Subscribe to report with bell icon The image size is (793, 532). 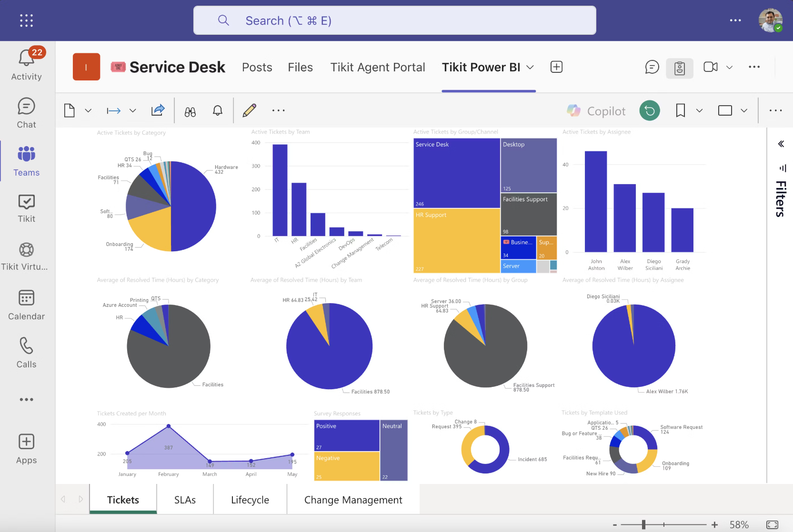coord(218,111)
